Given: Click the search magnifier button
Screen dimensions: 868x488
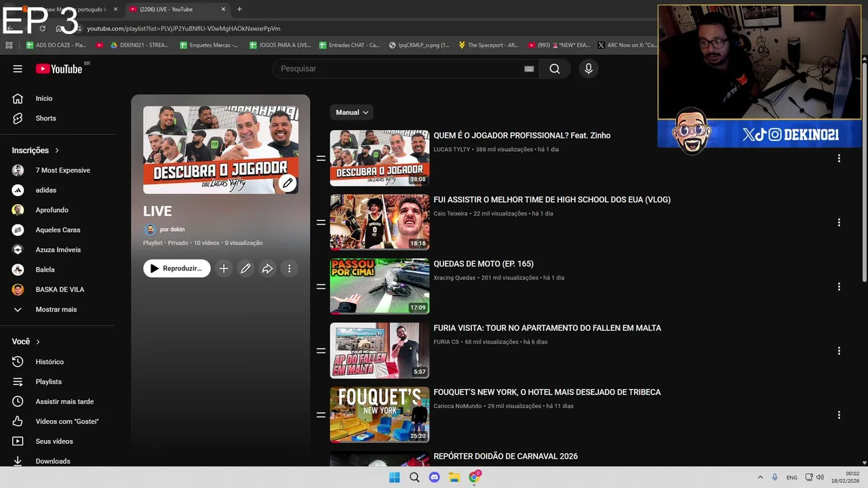Looking at the screenshot, I should click(x=555, y=68).
